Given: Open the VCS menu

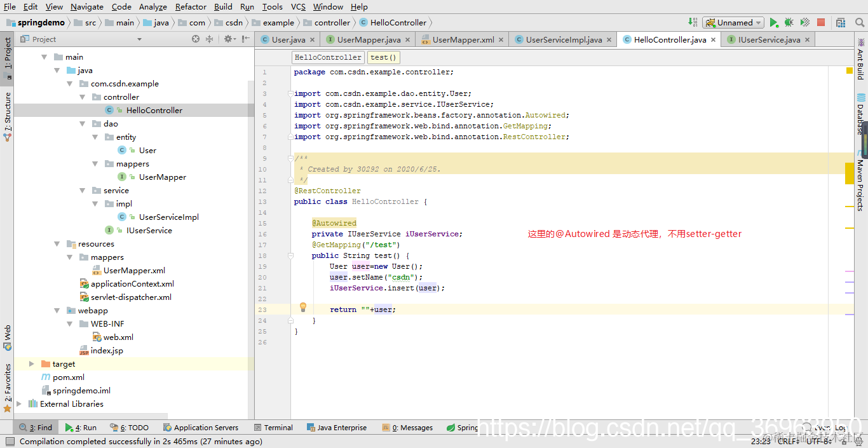Looking at the screenshot, I should (298, 6).
